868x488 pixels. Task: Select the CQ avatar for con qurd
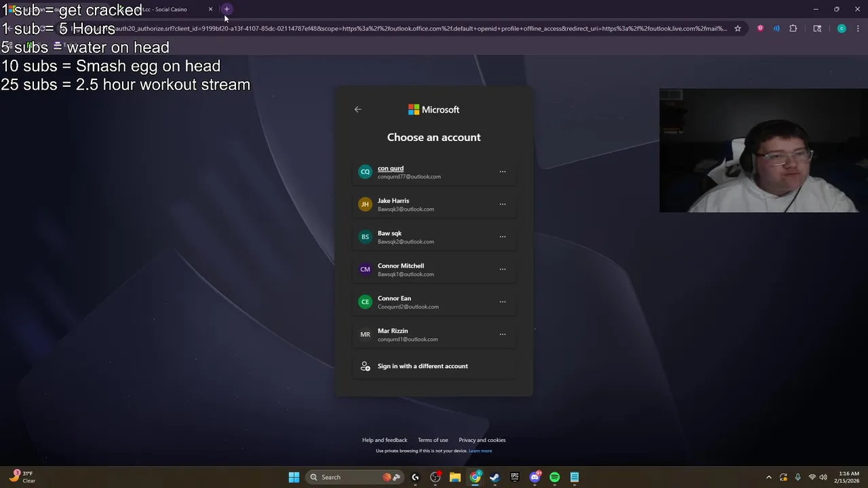tap(365, 171)
